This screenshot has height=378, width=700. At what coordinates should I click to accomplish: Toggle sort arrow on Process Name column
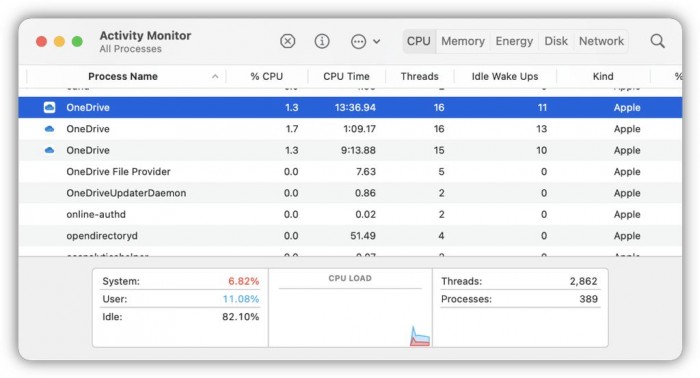tap(215, 76)
